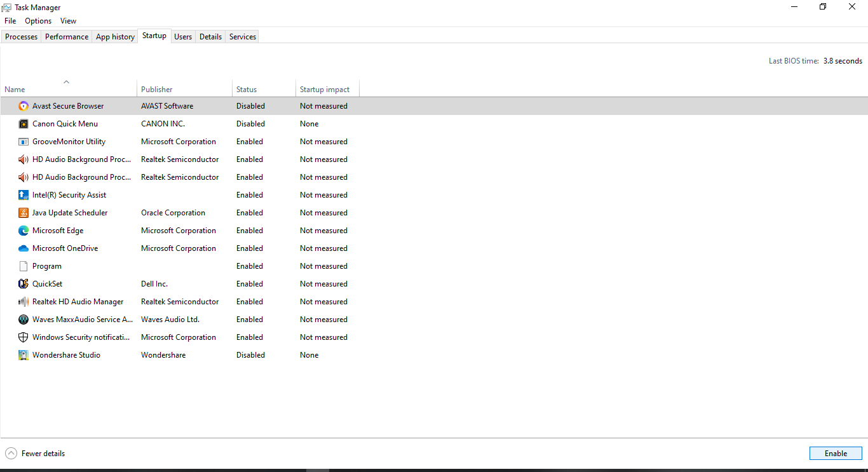Switch to the Processes tab
Viewport: 868px width, 472px height.
pyautogui.click(x=22, y=37)
